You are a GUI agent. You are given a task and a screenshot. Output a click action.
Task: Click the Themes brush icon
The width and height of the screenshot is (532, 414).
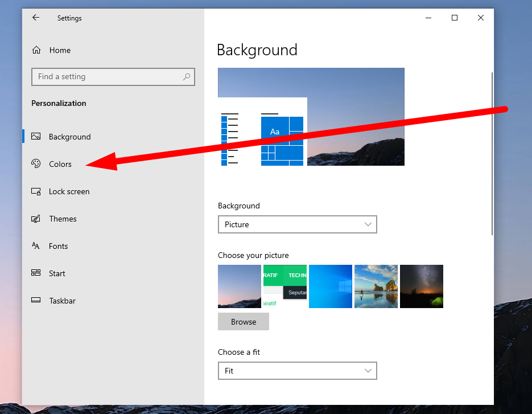point(35,219)
